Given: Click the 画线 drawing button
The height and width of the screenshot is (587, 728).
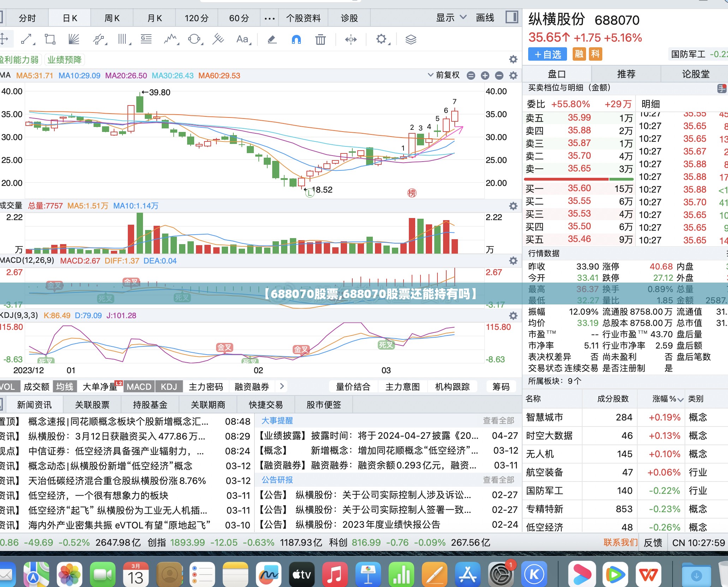Looking at the screenshot, I should [485, 18].
